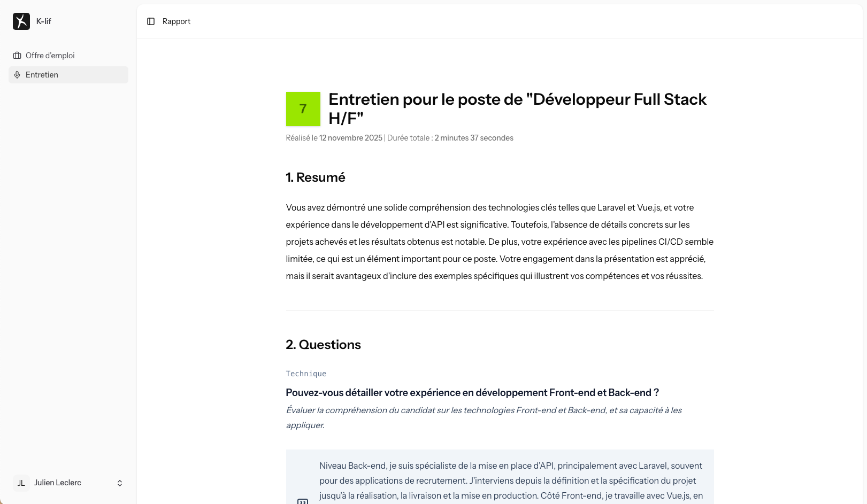This screenshot has width=867, height=504.
Task: Toggle the sidebar panel icon
Action: coord(151,21)
